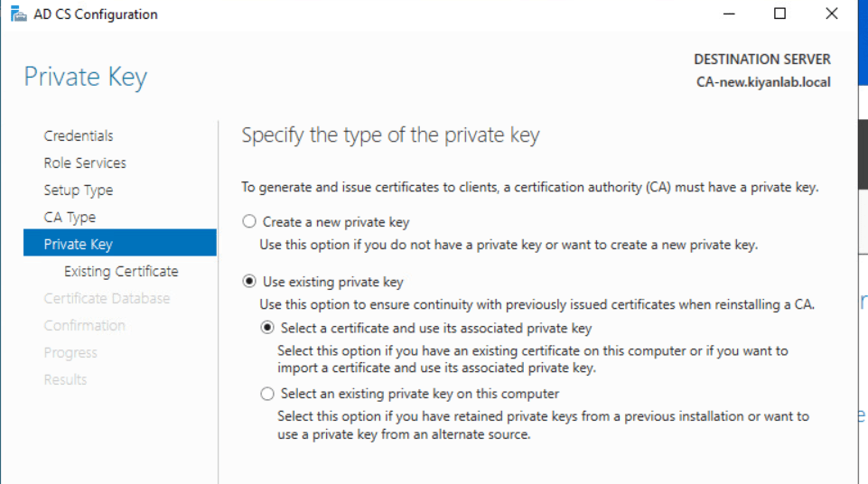This screenshot has height=484, width=868.
Task: Select the Create a new private key option
Action: click(249, 221)
